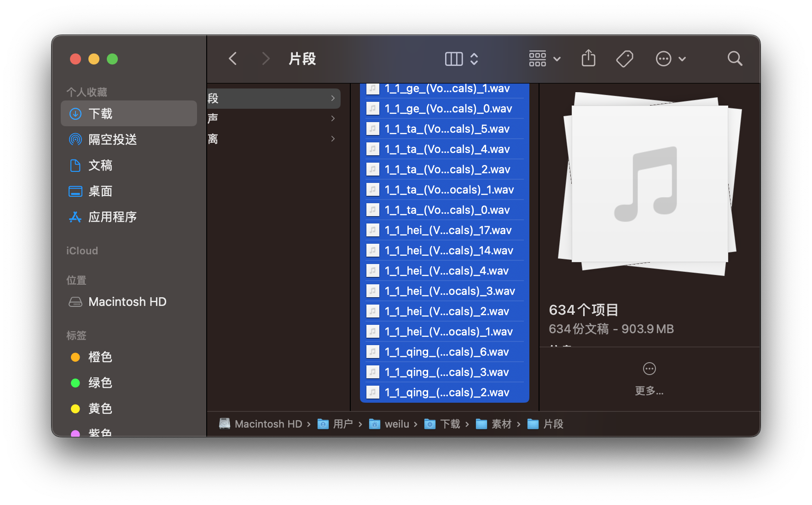The image size is (812, 505).
Task: Select file 1_1_hei_(V...cals)_17.wav
Action: [445, 230]
